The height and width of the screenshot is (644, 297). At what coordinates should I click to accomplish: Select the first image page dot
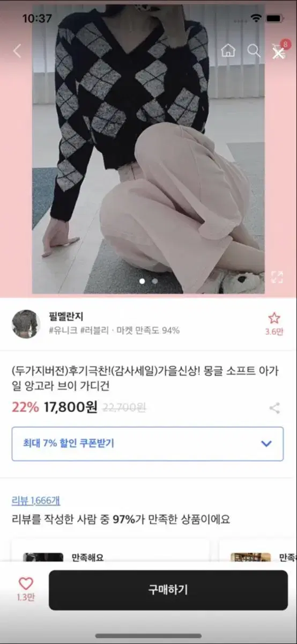142,281
